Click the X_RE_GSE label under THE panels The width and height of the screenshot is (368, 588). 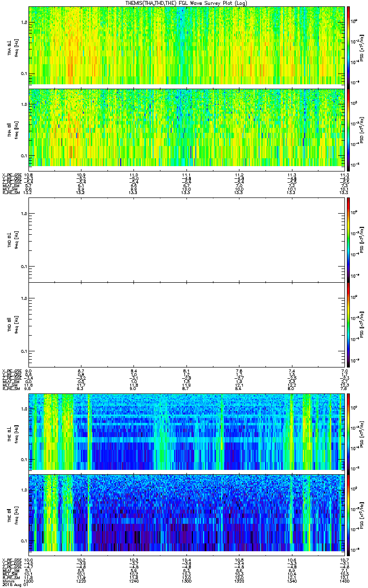point(11,559)
